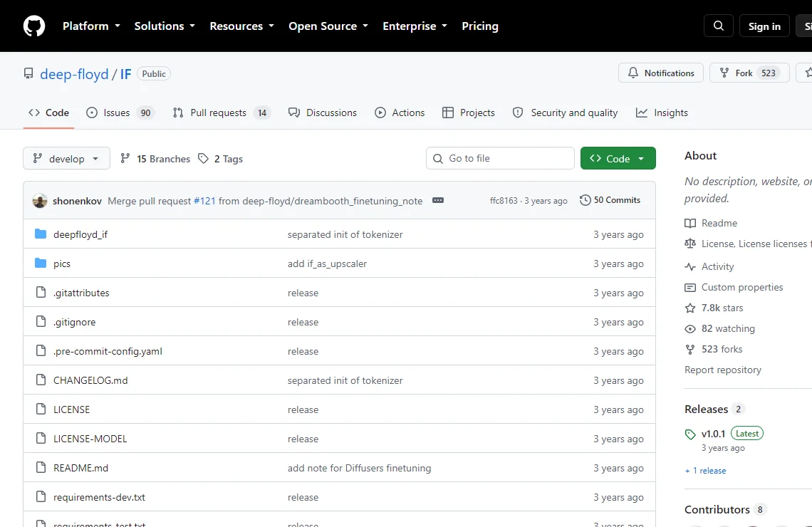Open pull request #121 link

[204, 201]
